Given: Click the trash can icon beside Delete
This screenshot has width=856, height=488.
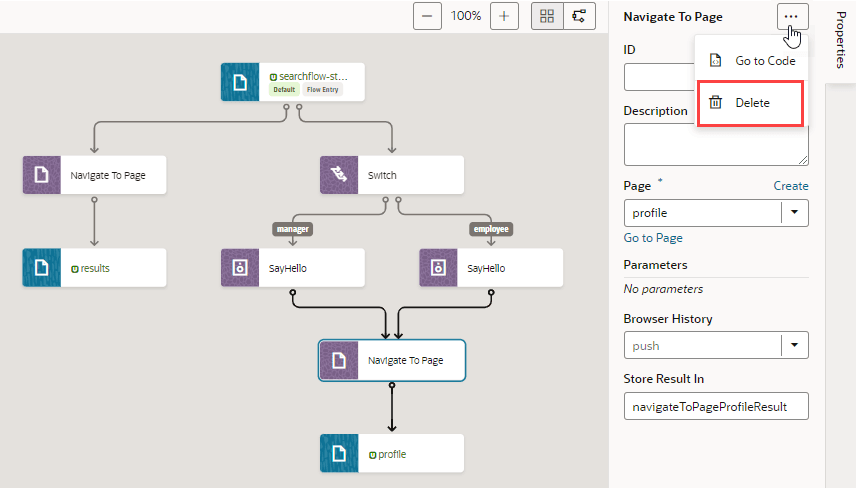Looking at the screenshot, I should pos(715,103).
